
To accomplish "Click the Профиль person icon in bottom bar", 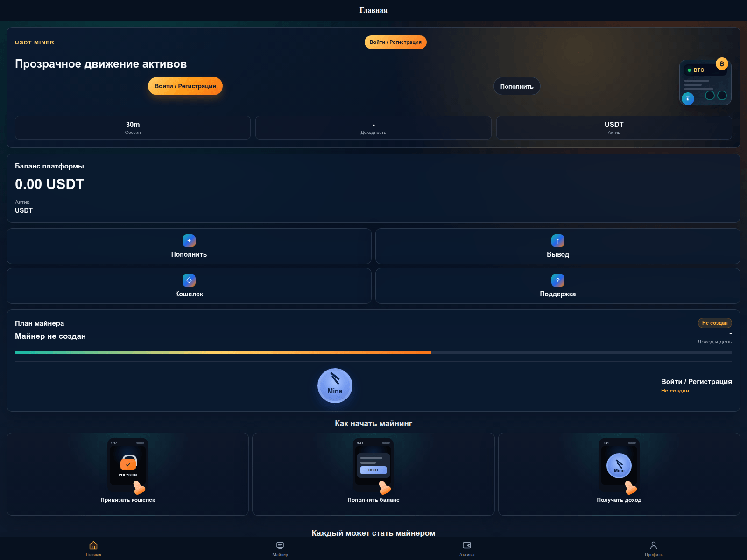I will point(654,545).
